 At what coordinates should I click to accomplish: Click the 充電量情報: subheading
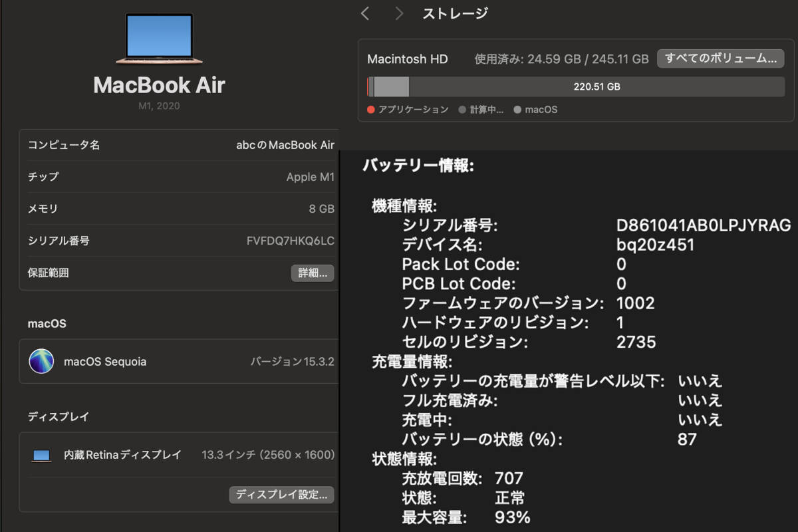pos(412,362)
